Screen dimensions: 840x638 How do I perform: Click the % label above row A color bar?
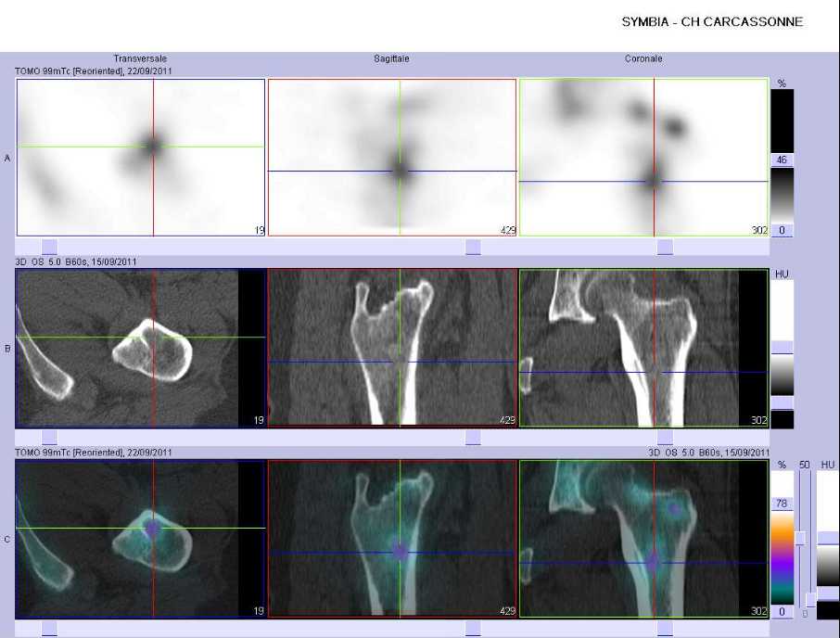pyautogui.click(x=782, y=83)
